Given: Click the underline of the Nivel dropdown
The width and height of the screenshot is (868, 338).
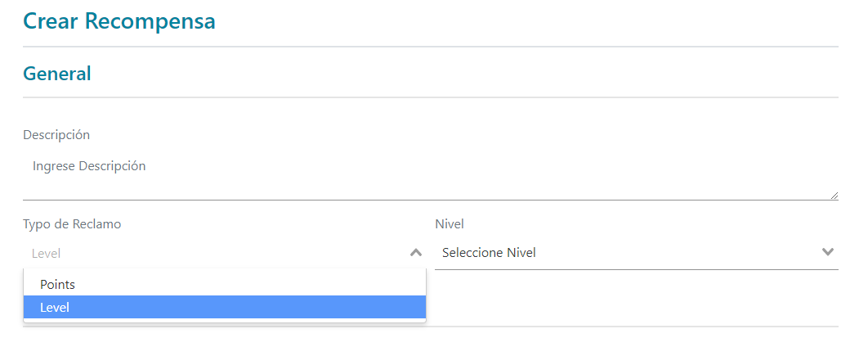Looking at the screenshot, I should (636, 268).
